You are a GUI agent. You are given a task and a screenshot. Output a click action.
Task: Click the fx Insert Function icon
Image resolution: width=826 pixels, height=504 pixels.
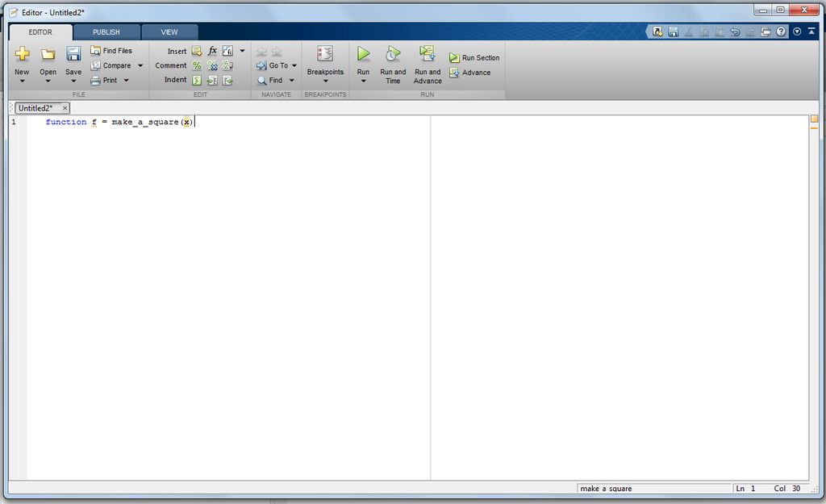212,51
